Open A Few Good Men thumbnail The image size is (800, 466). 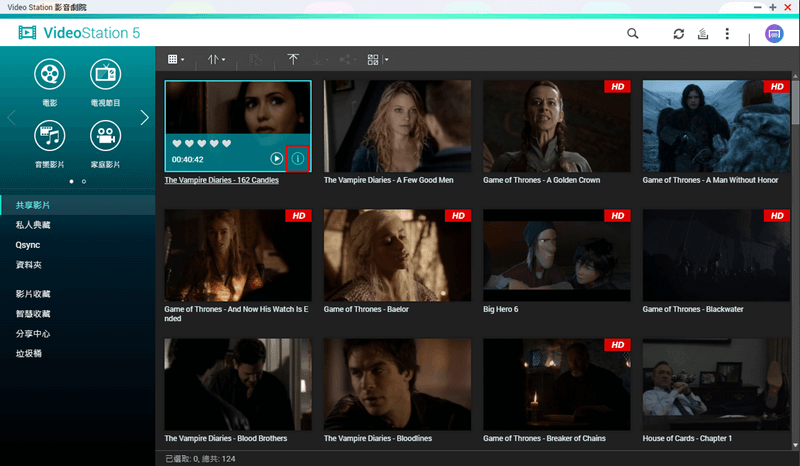(397, 126)
